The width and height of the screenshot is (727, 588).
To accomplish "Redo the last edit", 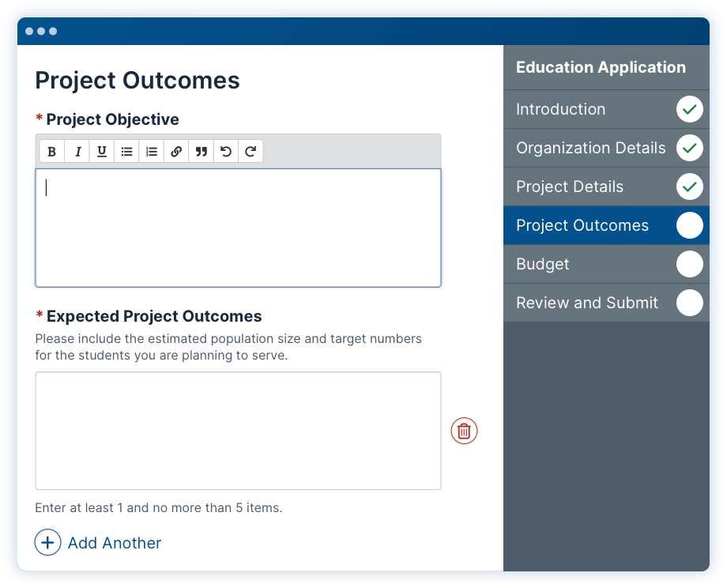I will coord(250,151).
